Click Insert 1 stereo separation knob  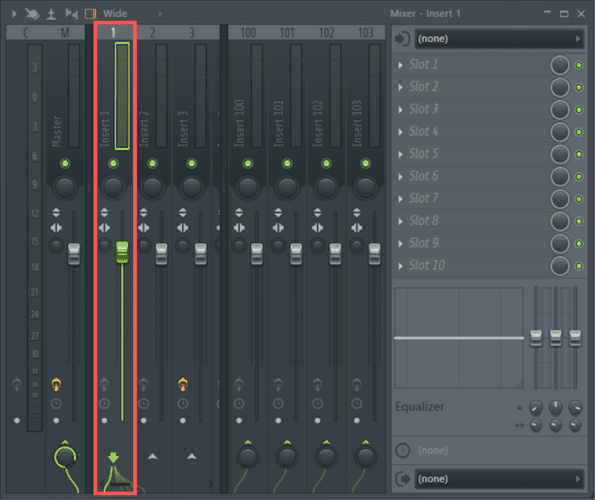[104, 245]
